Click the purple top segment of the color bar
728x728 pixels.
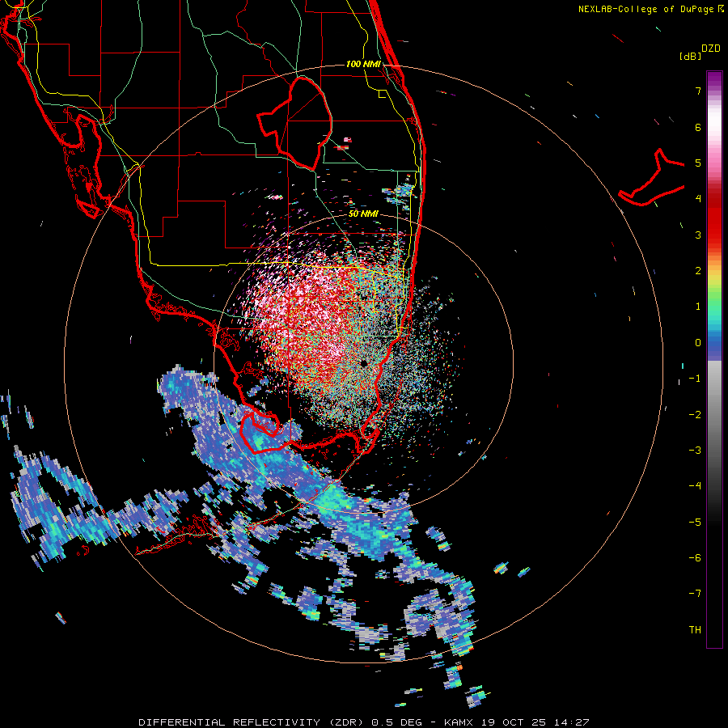[x=714, y=79]
